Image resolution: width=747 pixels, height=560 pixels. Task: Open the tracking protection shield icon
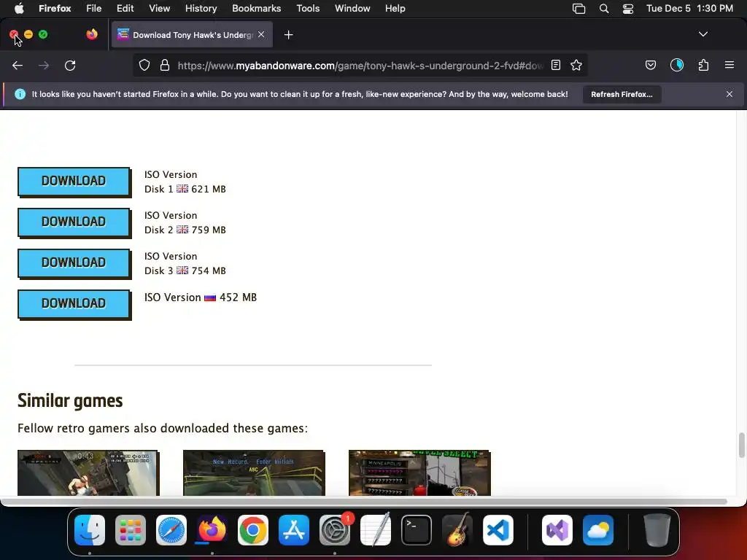coord(144,65)
